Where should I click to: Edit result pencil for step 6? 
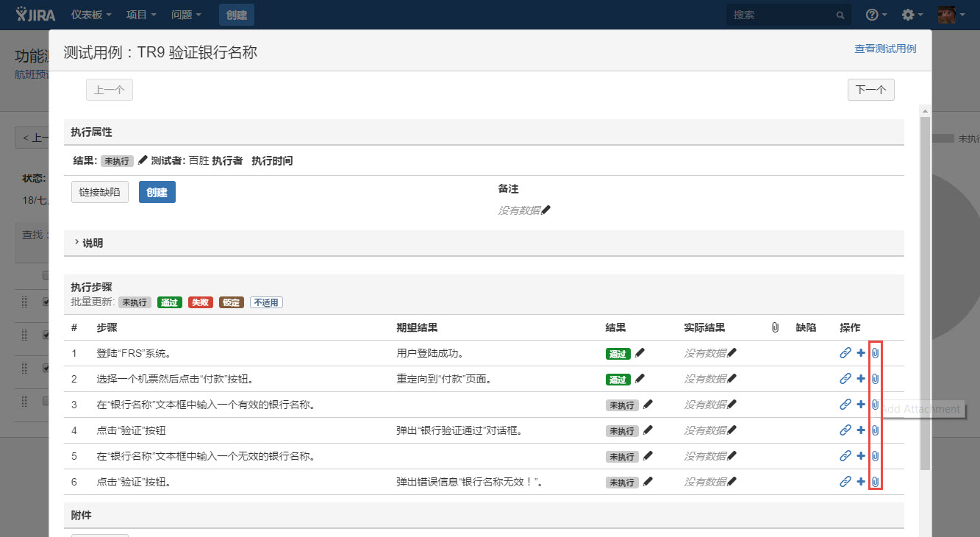coord(648,482)
